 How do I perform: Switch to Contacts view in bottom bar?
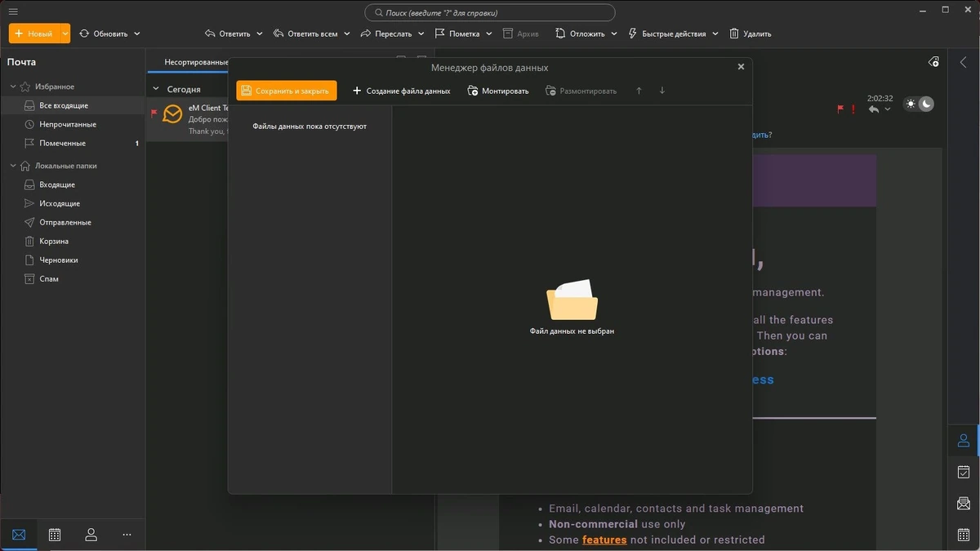[91, 535]
